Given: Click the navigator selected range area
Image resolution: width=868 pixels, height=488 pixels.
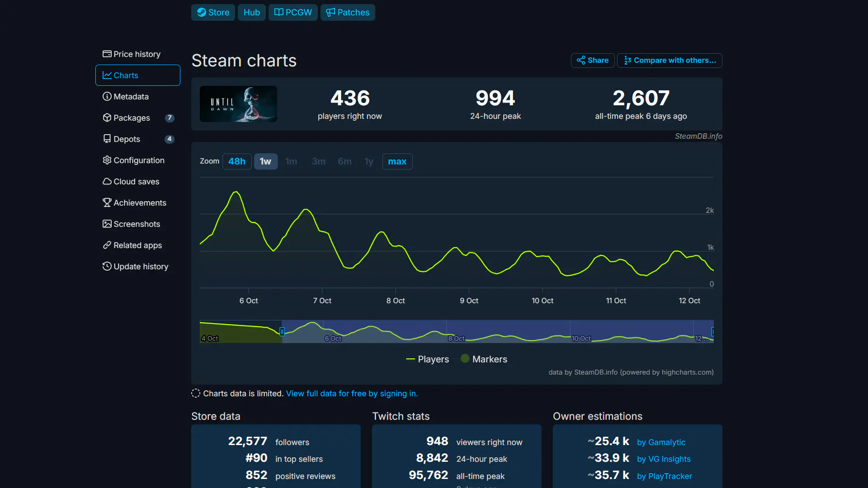Looking at the screenshot, I should pyautogui.click(x=497, y=332).
